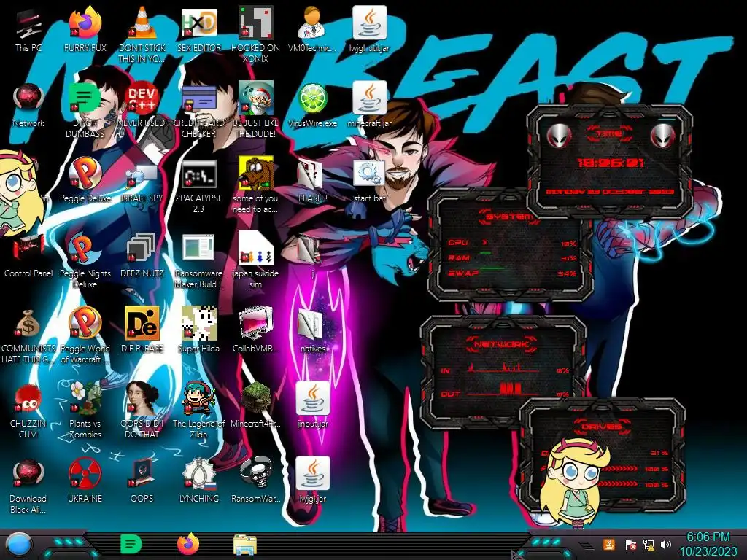Open the 2PACALYPSE 2.3 console shortcut
The width and height of the screenshot is (747, 560).
pos(198,186)
